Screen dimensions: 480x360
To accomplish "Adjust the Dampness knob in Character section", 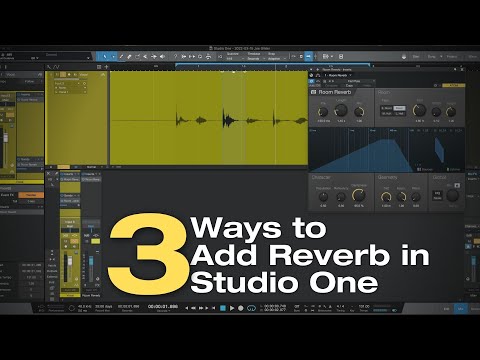I will tap(359, 195).
